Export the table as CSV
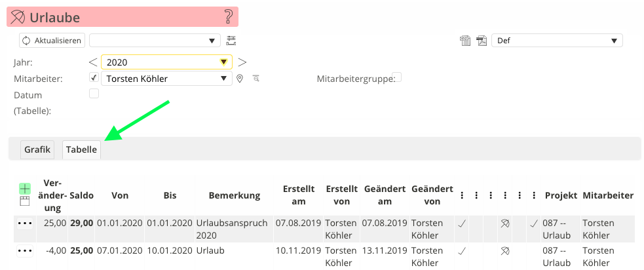This screenshot has width=644, height=270. pyautogui.click(x=465, y=41)
